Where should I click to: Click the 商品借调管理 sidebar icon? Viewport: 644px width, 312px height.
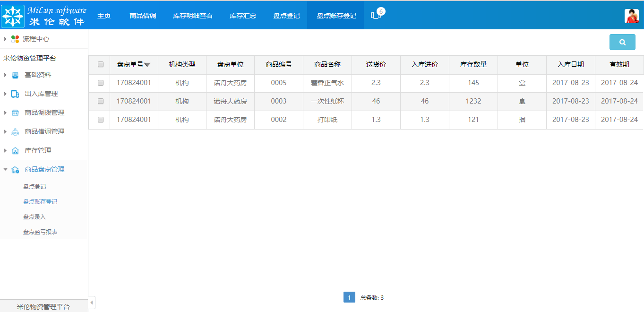pos(14,131)
